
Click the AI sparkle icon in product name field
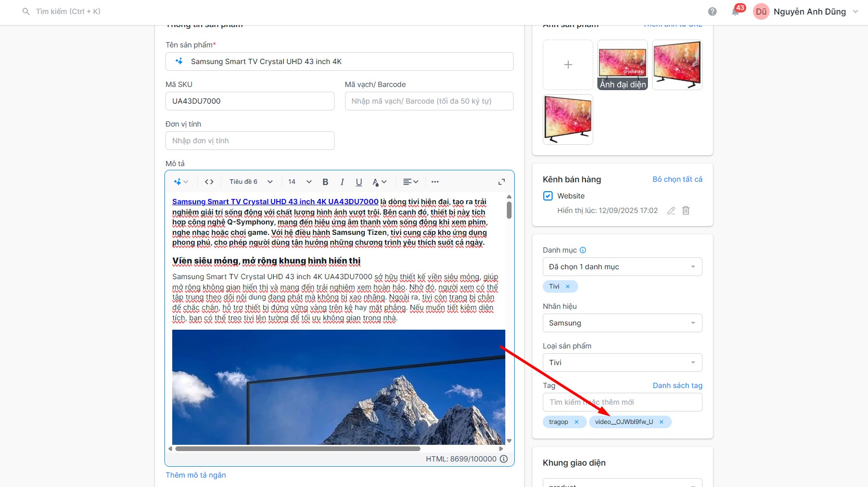tap(179, 61)
